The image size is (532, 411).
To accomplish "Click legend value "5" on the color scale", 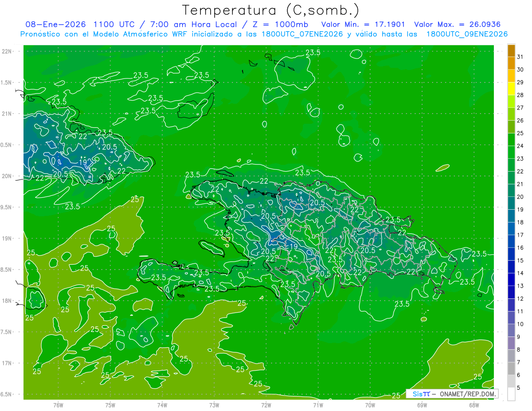I will 519,388.
